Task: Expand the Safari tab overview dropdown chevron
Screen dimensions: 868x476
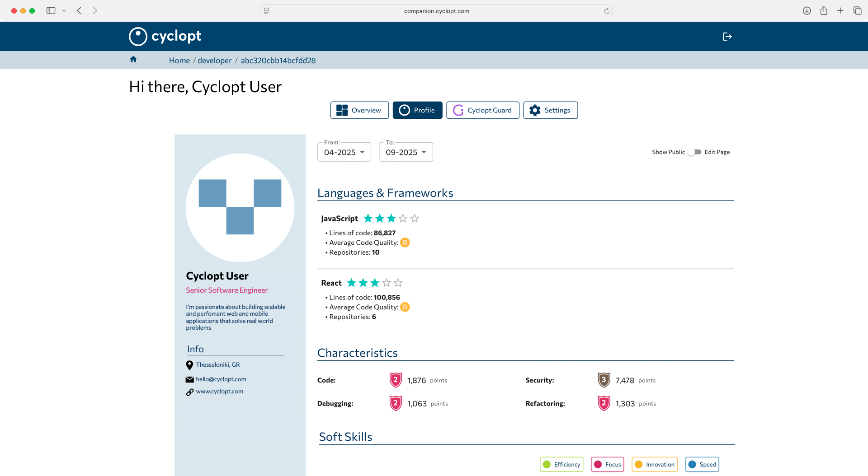Action: 64,10
